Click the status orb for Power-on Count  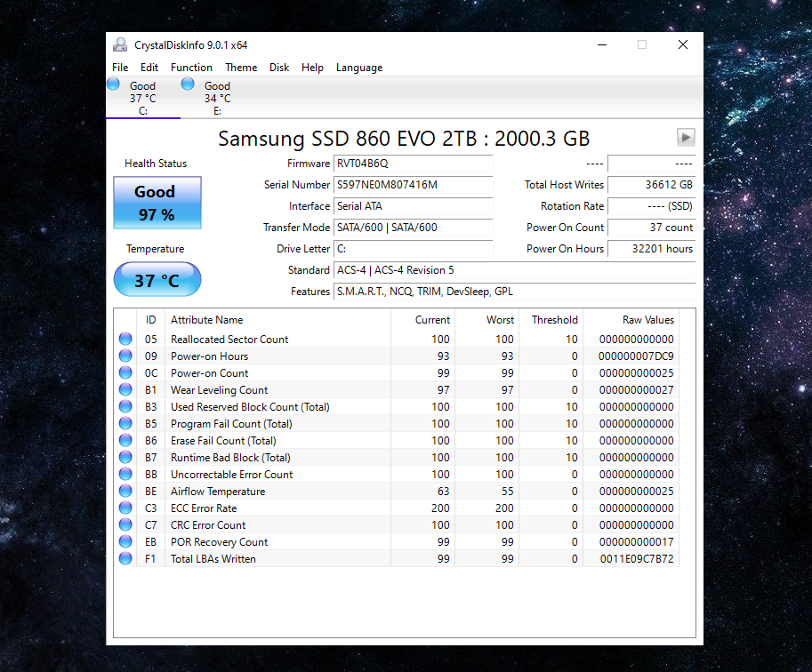tap(125, 372)
